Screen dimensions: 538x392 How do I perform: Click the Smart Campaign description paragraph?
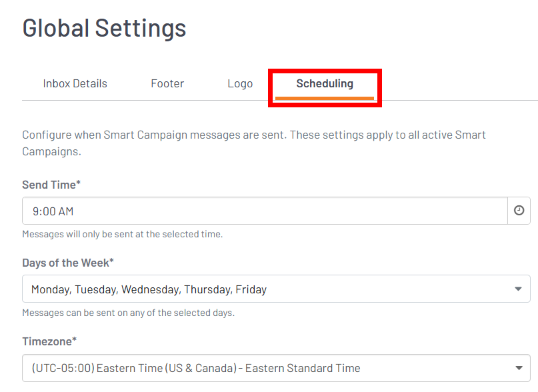click(x=254, y=143)
